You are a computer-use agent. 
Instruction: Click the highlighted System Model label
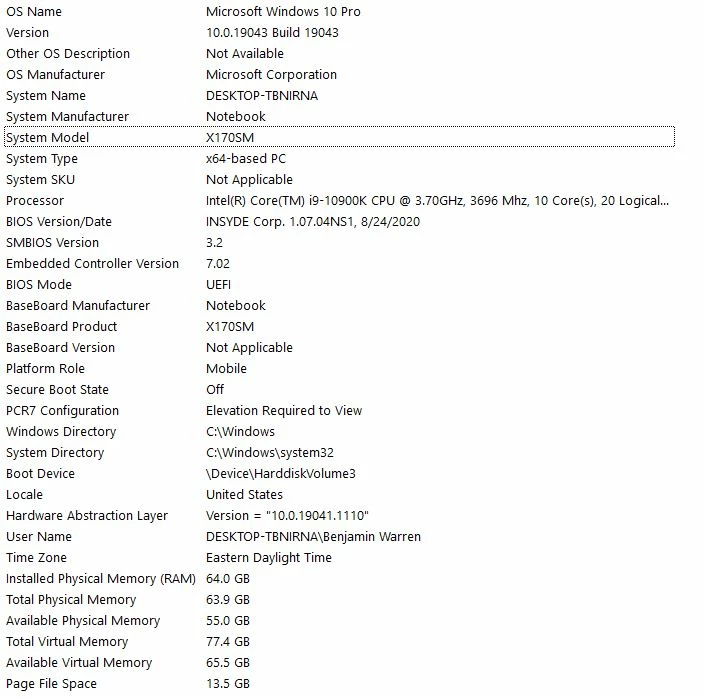click(x=48, y=137)
